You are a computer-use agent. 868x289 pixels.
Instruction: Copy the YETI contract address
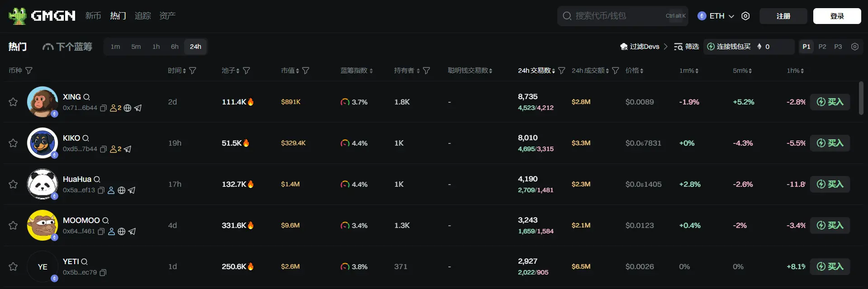103,273
